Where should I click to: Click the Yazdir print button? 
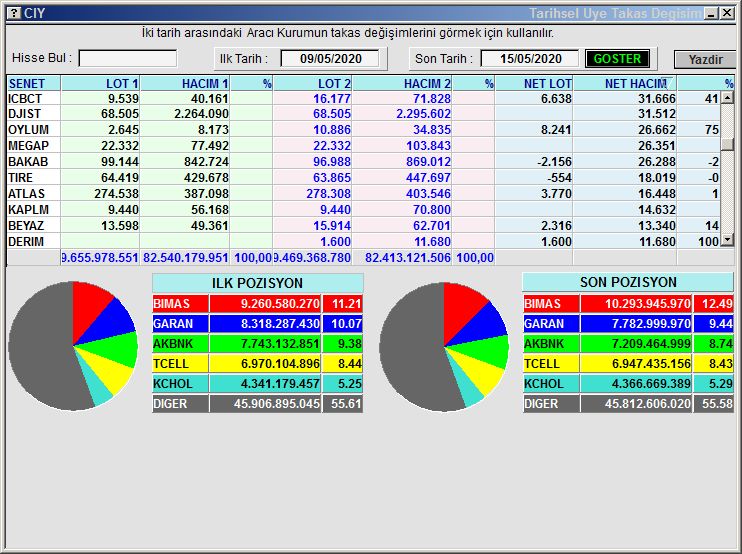point(705,60)
